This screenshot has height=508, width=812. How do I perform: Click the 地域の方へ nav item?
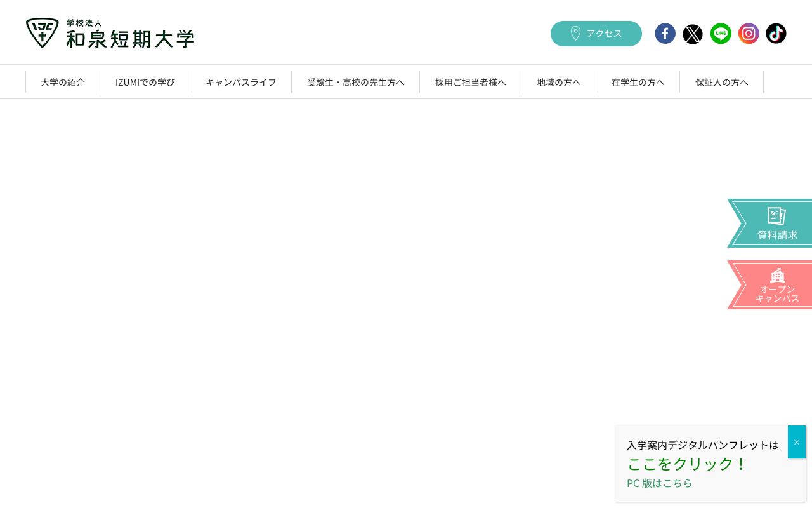click(558, 82)
